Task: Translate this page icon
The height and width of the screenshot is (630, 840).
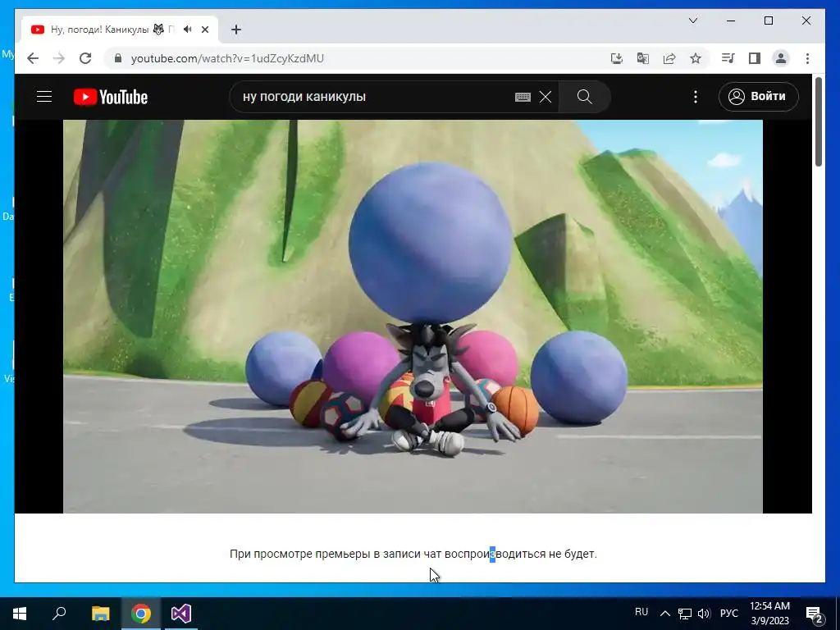Action: pyautogui.click(x=643, y=58)
